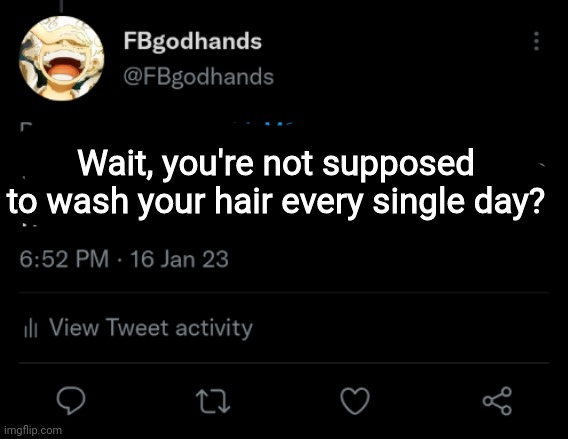Click the thread connector line above the avatar

61,5
